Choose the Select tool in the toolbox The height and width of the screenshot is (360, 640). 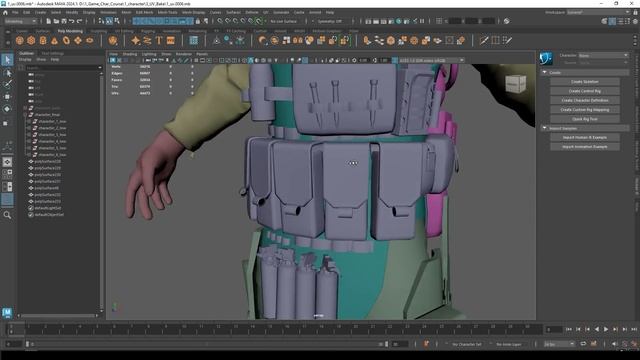[7, 60]
